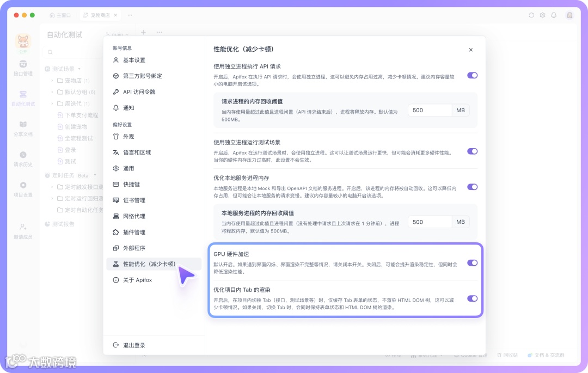Click the 关于 Apifox info icon
This screenshot has width=588, height=373.
pyautogui.click(x=116, y=280)
